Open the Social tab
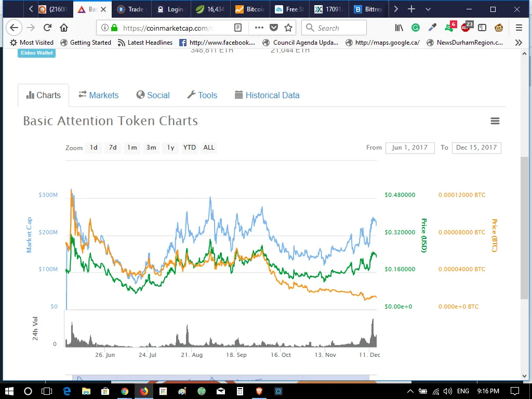 coord(153,95)
